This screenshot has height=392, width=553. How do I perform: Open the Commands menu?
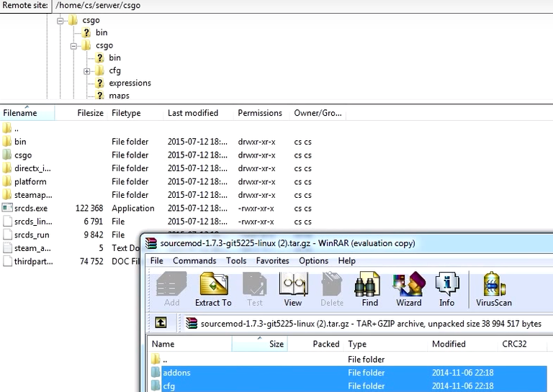pos(194,260)
